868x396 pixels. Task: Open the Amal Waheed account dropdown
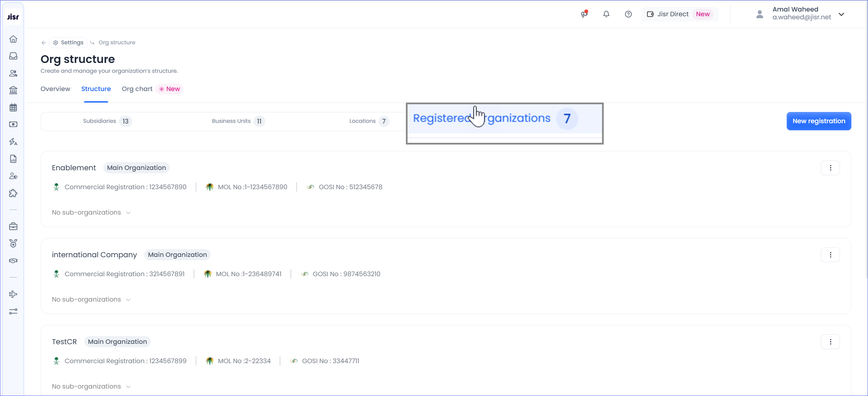(x=841, y=14)
